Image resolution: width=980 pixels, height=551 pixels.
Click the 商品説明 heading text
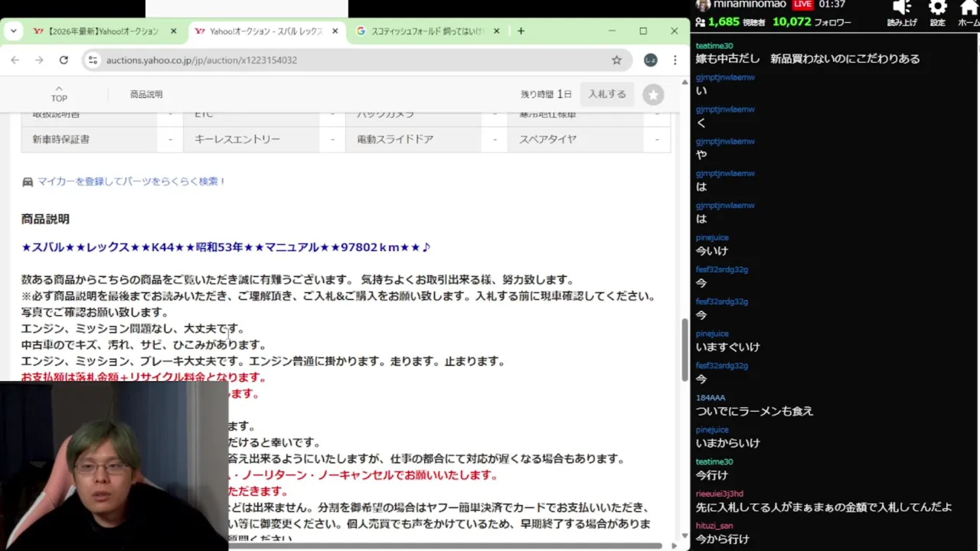click(45, 219)
